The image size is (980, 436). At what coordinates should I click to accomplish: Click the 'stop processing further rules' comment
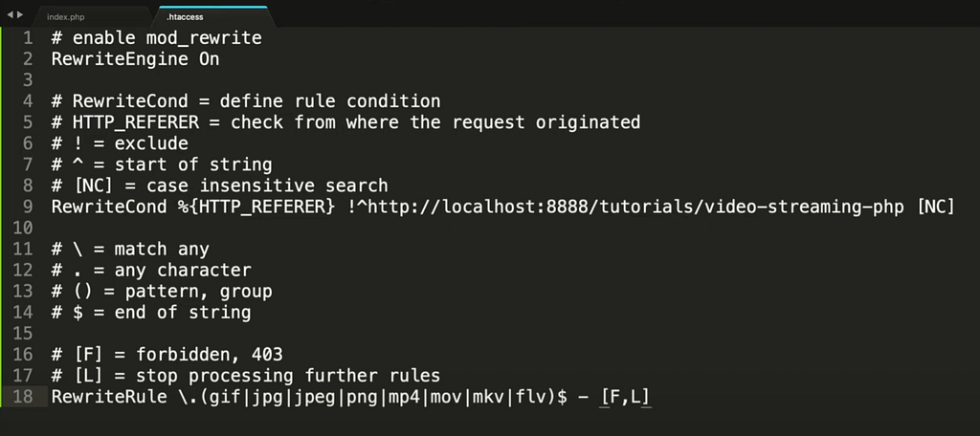(288, 376)
